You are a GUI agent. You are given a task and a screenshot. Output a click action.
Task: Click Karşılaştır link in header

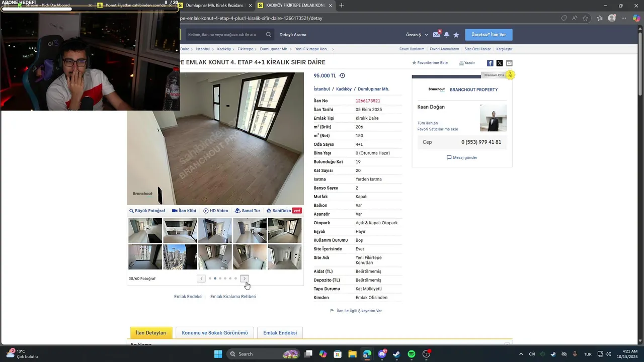click(x=504, y=49)
